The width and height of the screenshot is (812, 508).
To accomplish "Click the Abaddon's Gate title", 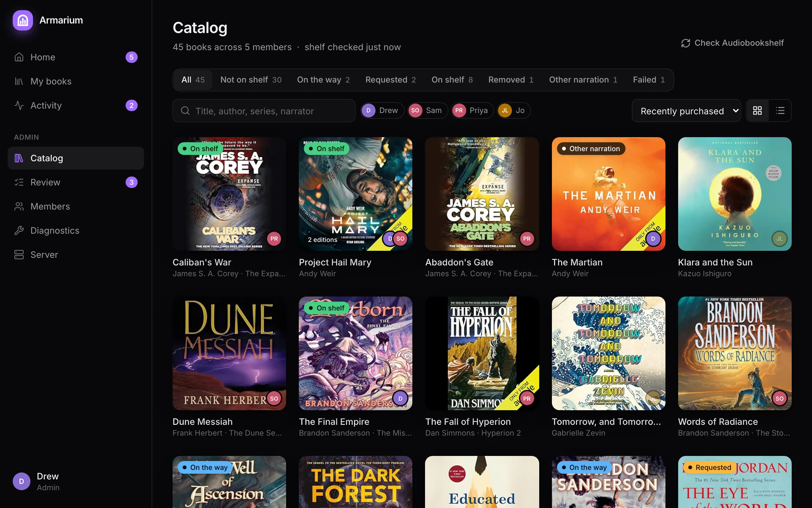I will (x=459, y=262).
